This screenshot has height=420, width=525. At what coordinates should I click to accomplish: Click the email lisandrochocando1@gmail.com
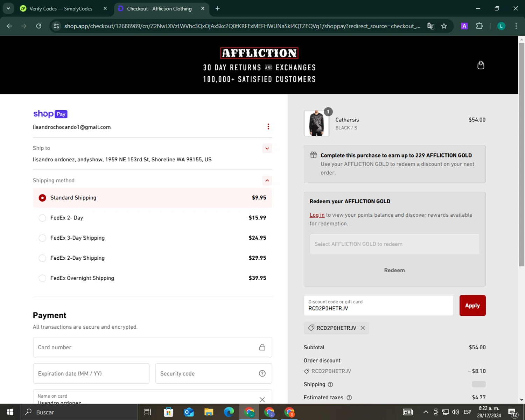[72, 127]
